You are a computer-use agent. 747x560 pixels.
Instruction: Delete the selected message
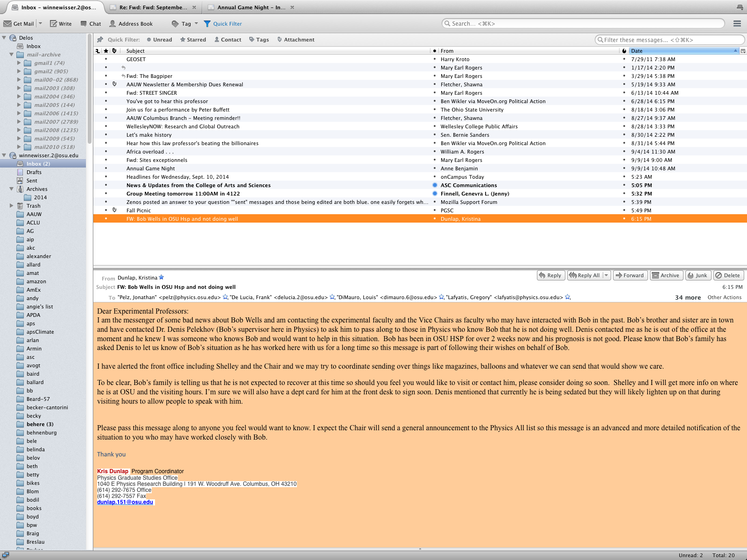point(728,275)
